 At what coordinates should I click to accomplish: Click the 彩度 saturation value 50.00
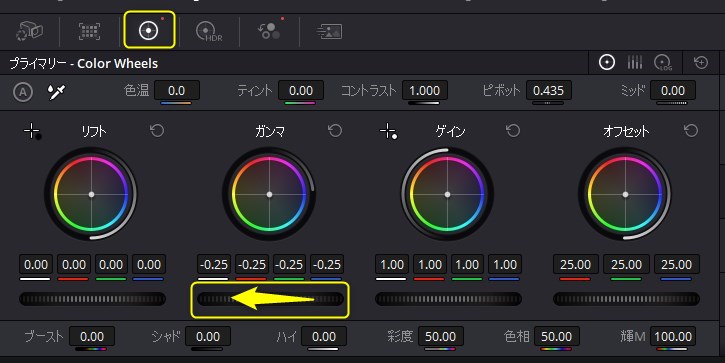pyautogui.click(x=441, y=337)
